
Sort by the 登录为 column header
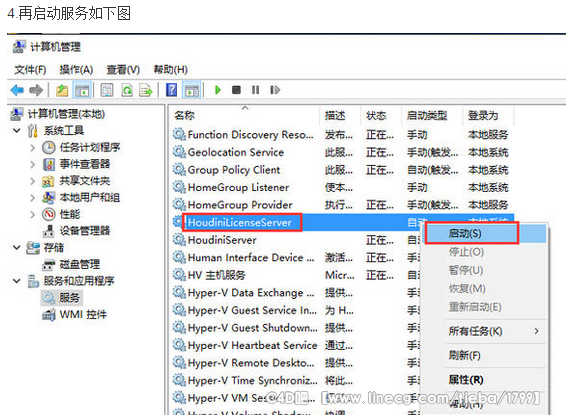coord(488,115)
